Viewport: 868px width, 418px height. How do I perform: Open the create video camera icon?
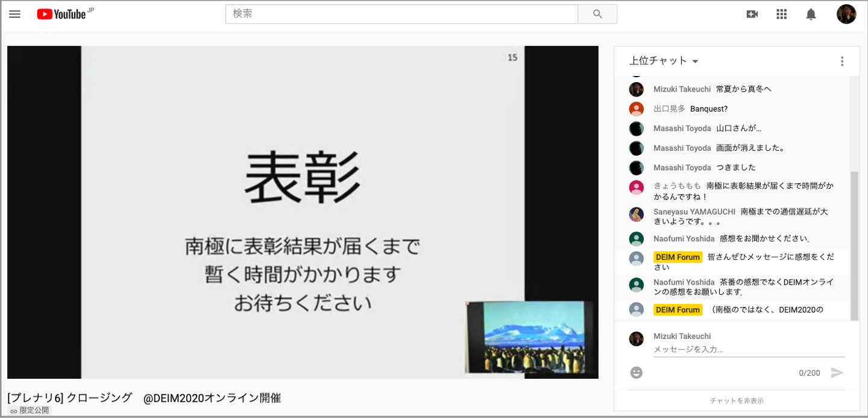click(752, 14)
